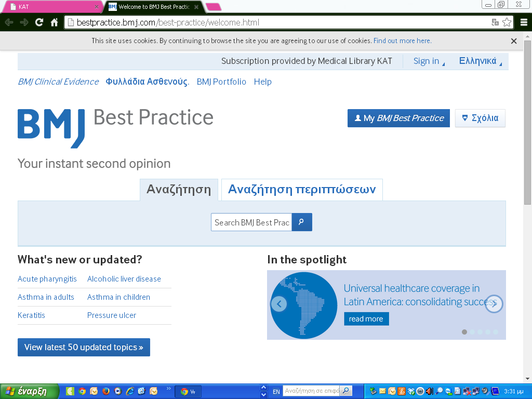Show next spotlight slide arrow
Image resolution: width=532 pixels, height=399 pixels.
point(494,304)
